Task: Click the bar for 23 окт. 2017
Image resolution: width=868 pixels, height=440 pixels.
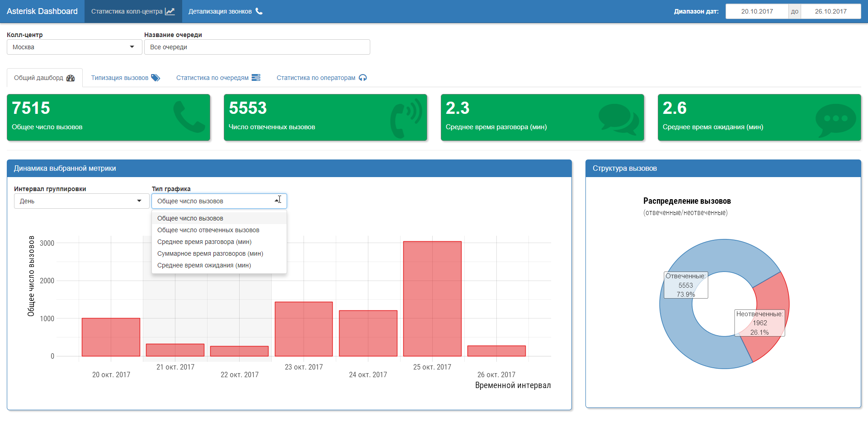Action: tap(304, 329)
